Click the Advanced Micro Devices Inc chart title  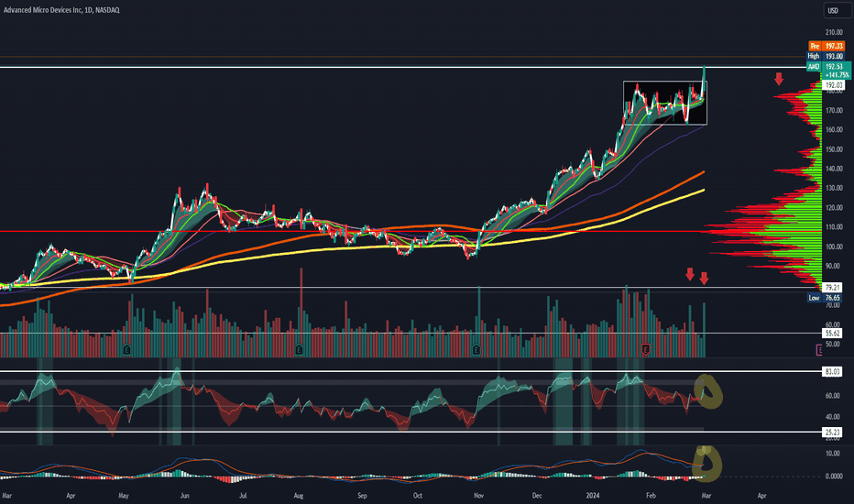[61, 10]
